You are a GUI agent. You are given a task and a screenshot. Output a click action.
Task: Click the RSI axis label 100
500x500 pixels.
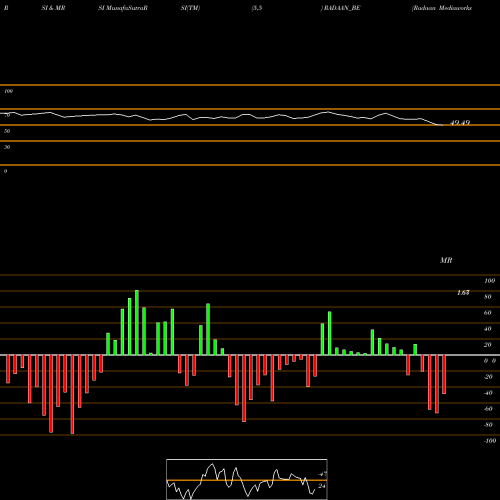tap(8, 91)
